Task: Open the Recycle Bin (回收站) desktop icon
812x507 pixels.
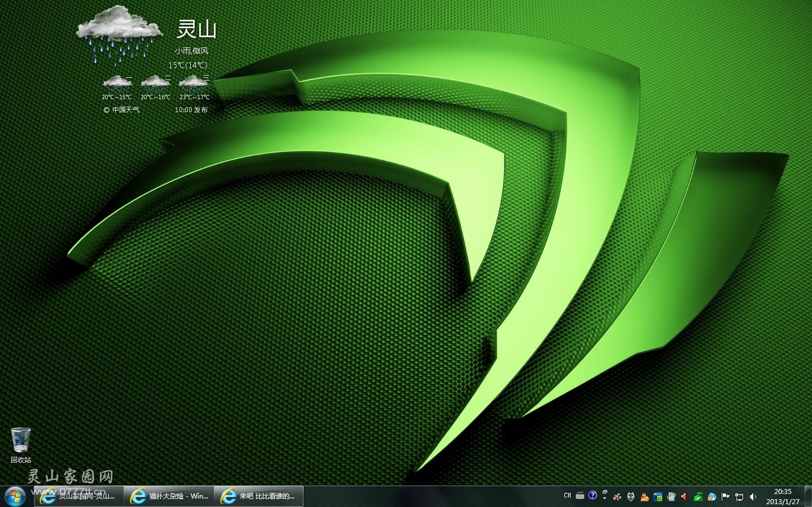Action: [21, 446]
